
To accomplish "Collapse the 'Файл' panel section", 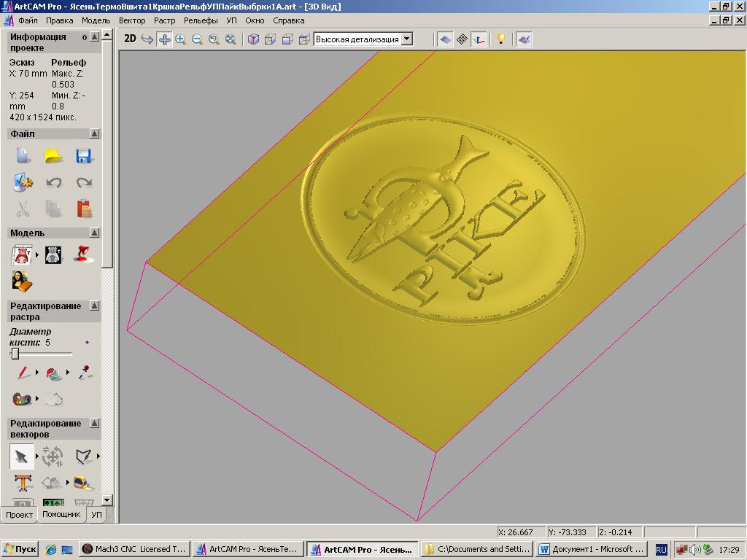I will 94,133.
